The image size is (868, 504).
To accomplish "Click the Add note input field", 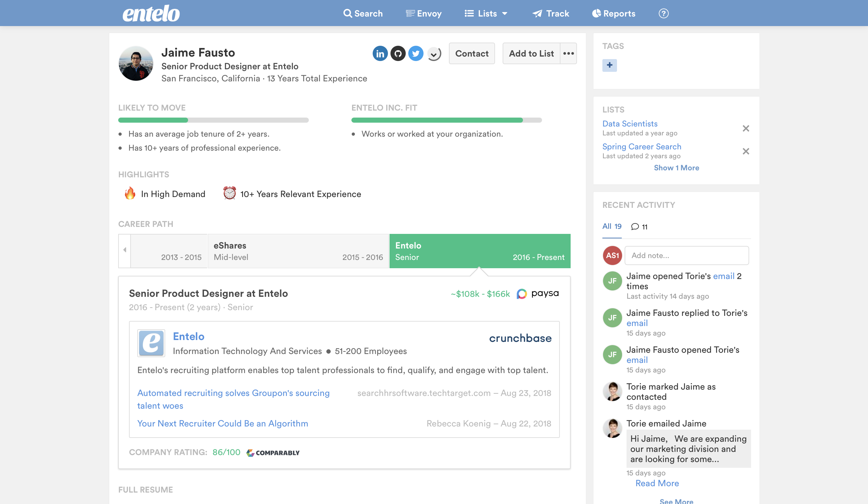I will pos(687,255).
